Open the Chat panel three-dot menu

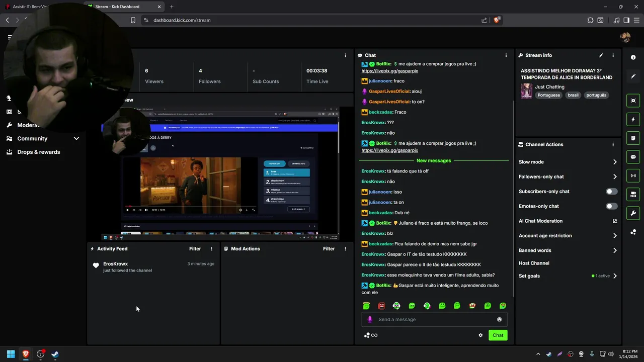tap(506, 55)
